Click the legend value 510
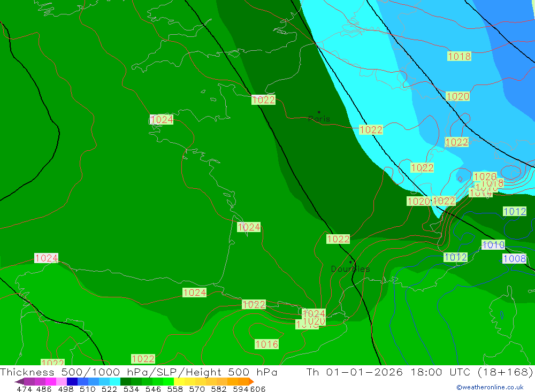This screenshot has width=535, height=392. tap(87, 389)
